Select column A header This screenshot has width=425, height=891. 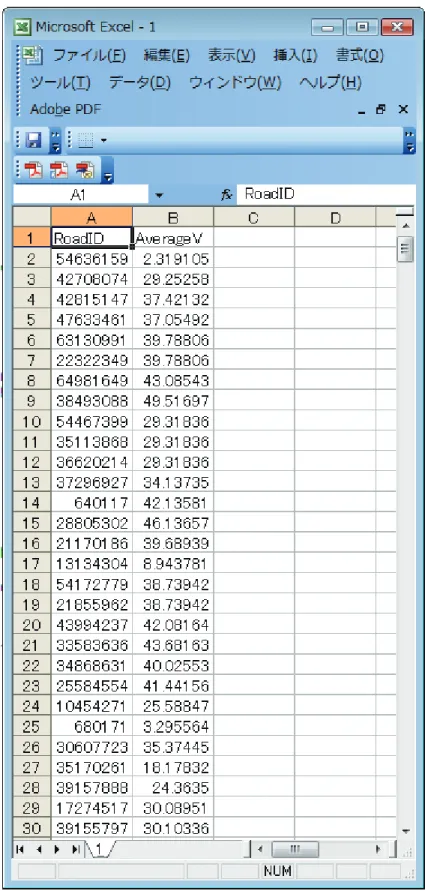click(92, 218)
